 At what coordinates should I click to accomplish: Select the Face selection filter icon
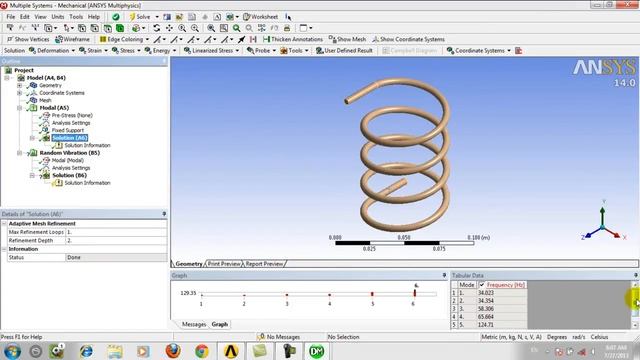pyautogui.click(x=107, y=28)
